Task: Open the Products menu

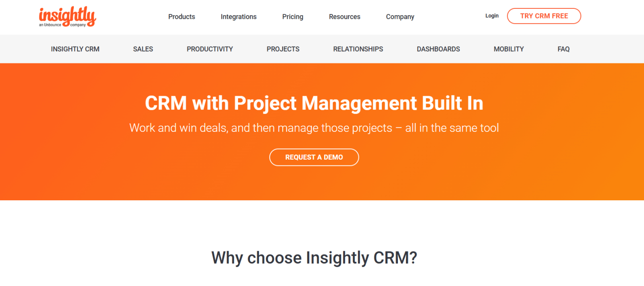Action: (x=182, y=17)
